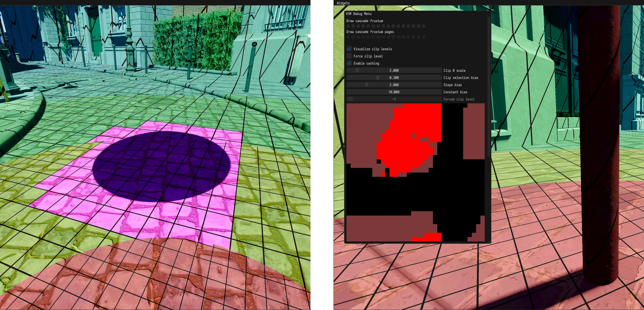
Task: Toggle the Visualize clip levels checkbox
Action: [349, 49]
